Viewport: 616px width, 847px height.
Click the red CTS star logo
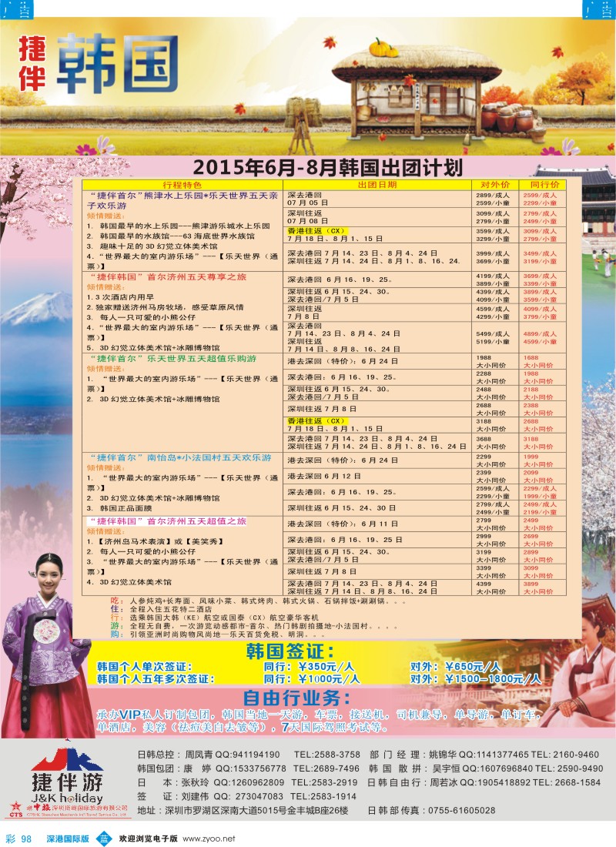[15, 807]
